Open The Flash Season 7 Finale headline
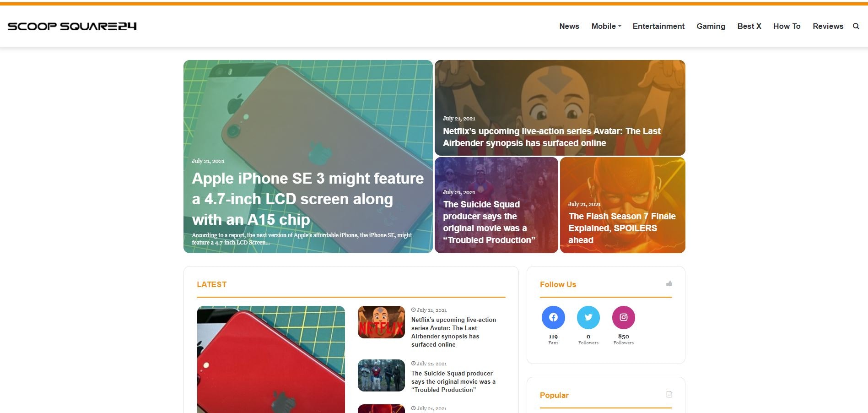This screenshot has height=413, width=868. click(x=622, y=228)
